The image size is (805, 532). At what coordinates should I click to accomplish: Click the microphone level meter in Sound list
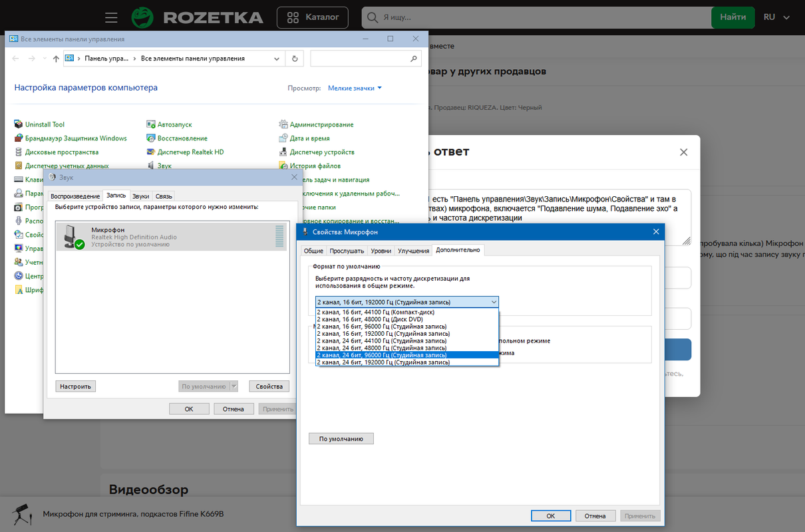click(279, 236)
